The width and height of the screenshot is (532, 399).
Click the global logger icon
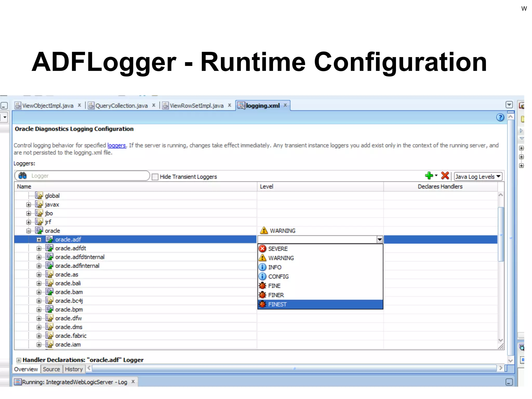39,195
